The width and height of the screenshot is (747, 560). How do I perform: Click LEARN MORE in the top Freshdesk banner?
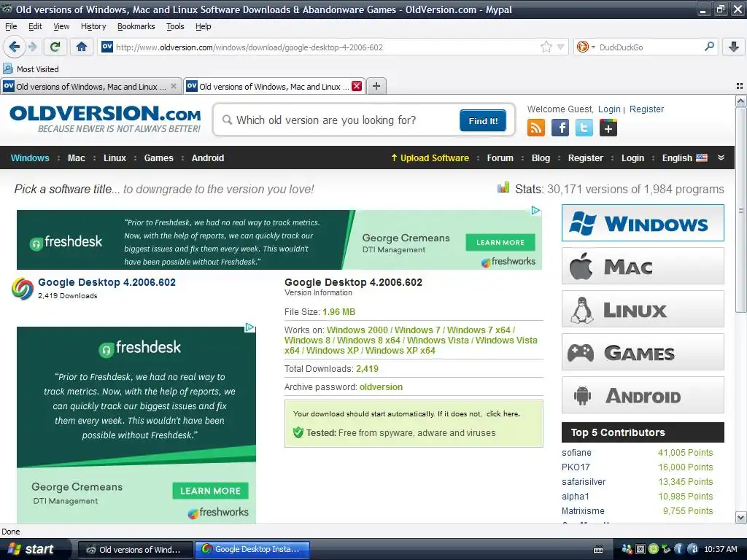tap(500, 242)
